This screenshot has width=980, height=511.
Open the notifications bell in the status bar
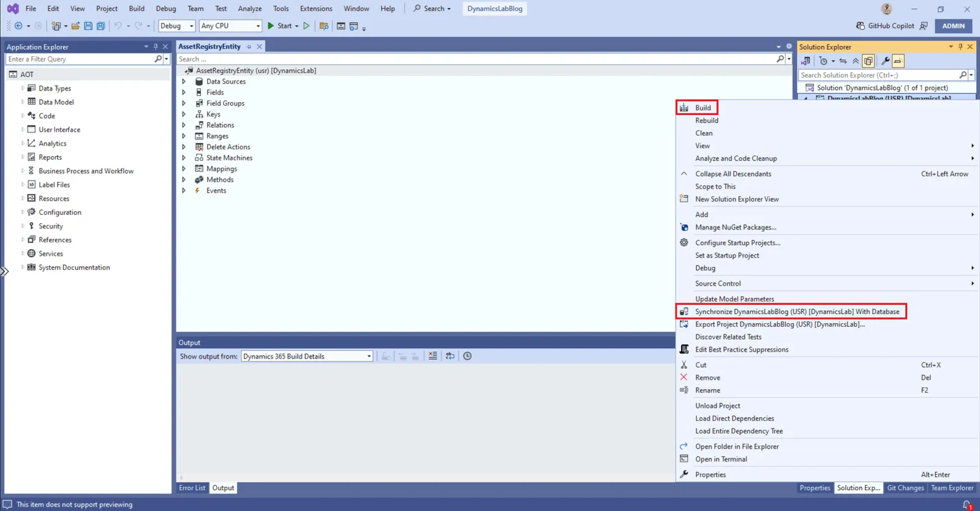click(x=967, y=505)
